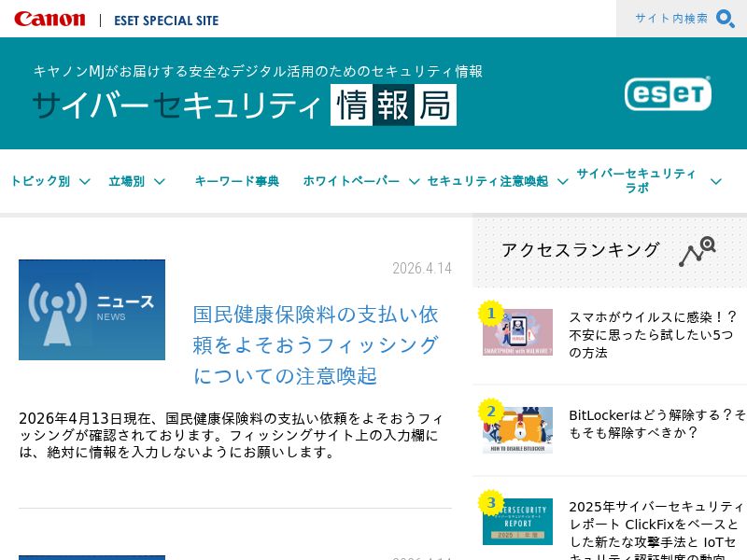Expand the ホワイトペーパー dropdown arrow
Image resolution: width=747 pixels, height=560 pixels.
415,181
